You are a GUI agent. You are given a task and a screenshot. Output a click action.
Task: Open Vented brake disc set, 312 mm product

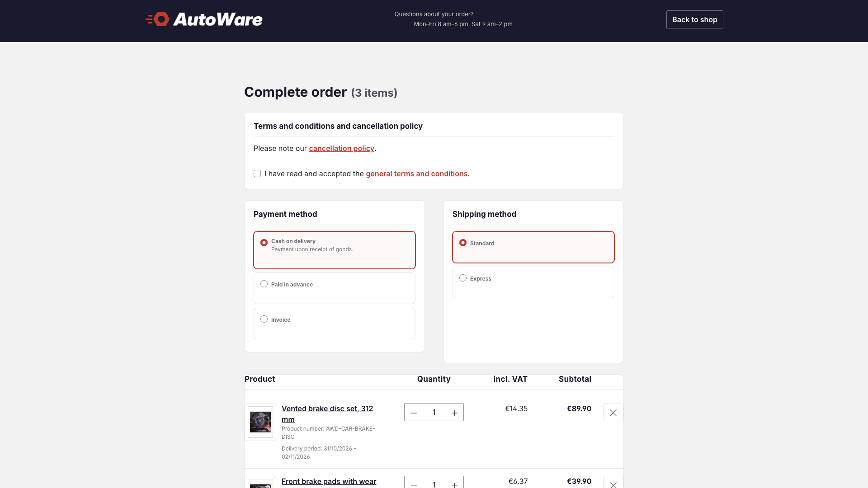pos(327,414)
